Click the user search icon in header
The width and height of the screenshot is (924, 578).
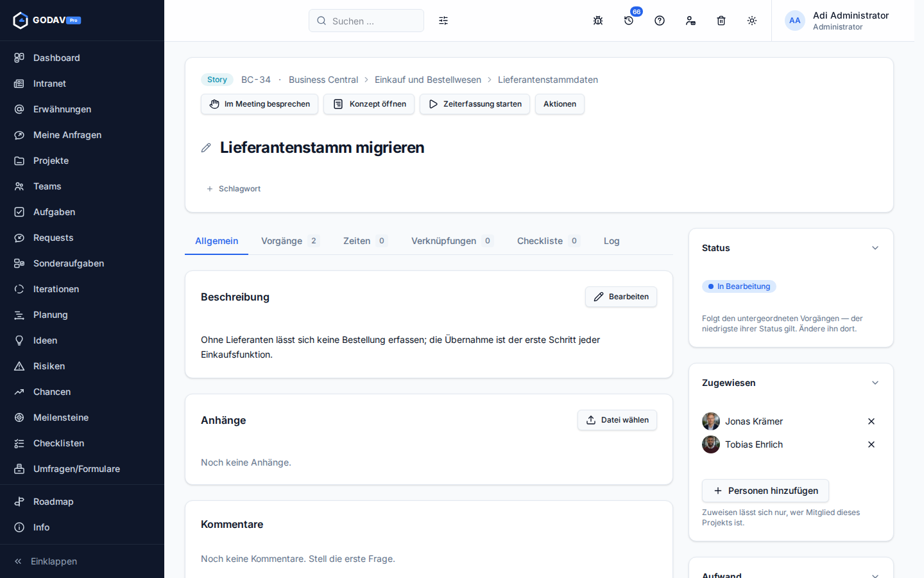pyautogui.click(x=690, y=21)
